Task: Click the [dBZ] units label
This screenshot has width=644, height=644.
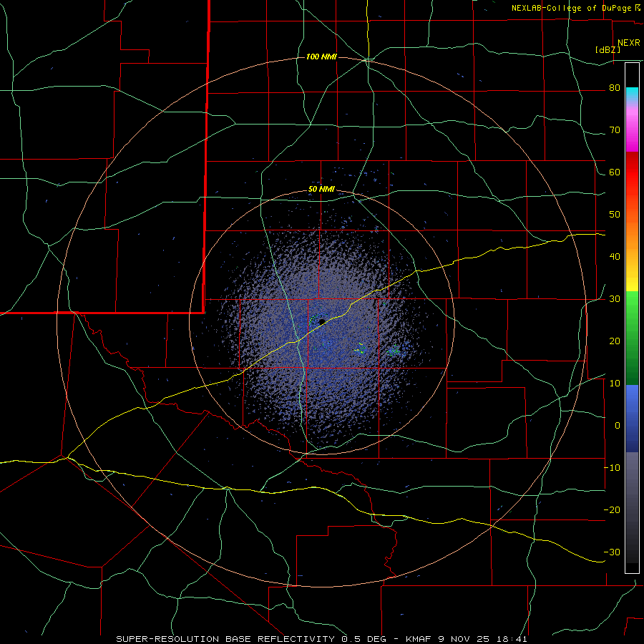Action: pos(608,49)
